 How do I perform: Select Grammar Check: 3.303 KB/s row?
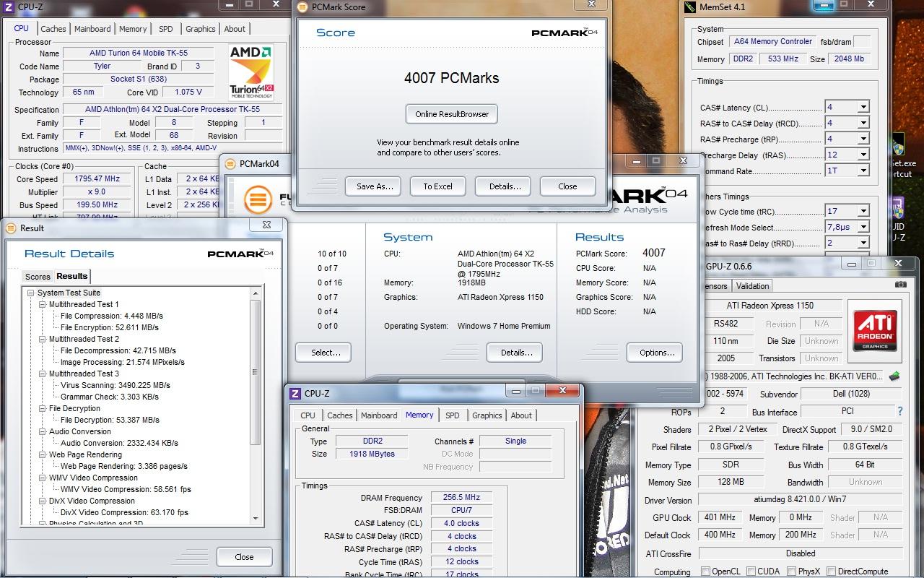coord(110,397)
